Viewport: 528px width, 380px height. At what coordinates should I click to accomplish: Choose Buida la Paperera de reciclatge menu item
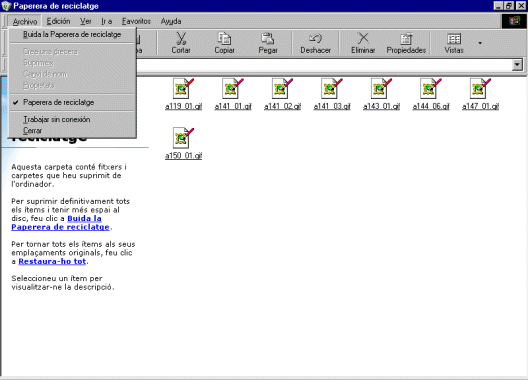[72, 35]
